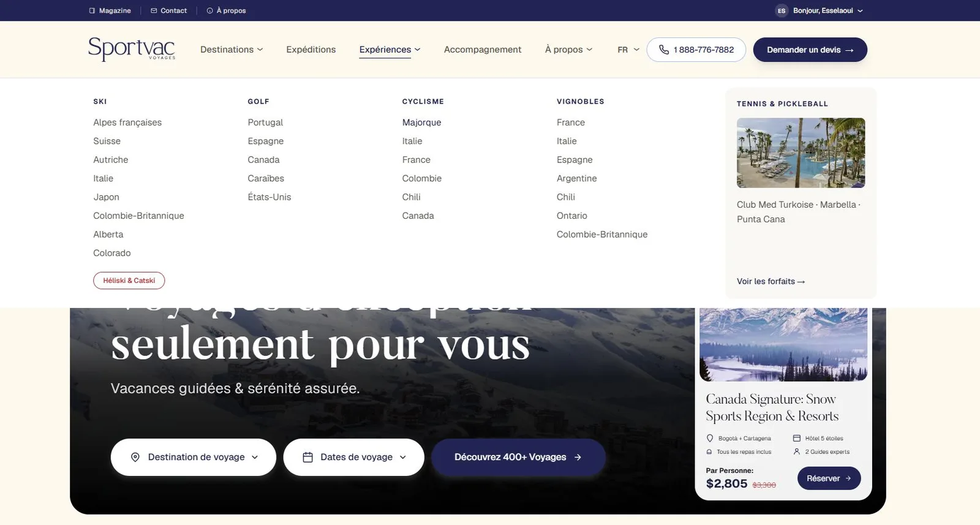Image resolution: width=980 pixels, height=525 pixels.
Task: Select Ontario under Vignobles
Action: pyautogui.click(x=572, y=216)
